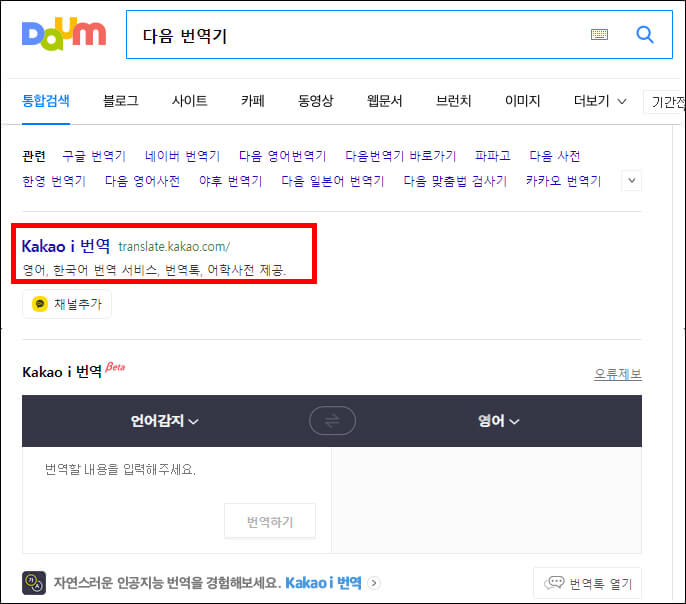Screen dimensions: 686x604
Task: Switch to the 웹문서 tab
Action: (x=385, y=101)
